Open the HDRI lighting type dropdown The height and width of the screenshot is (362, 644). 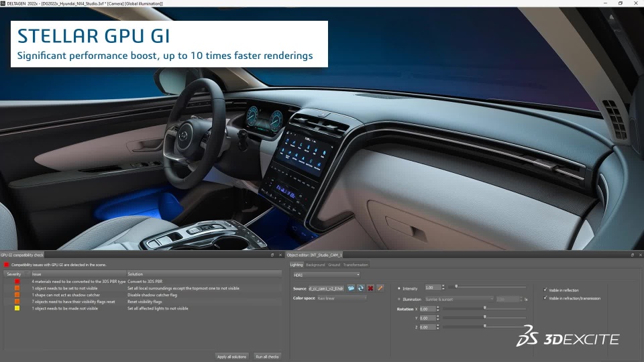pos(327,275)
